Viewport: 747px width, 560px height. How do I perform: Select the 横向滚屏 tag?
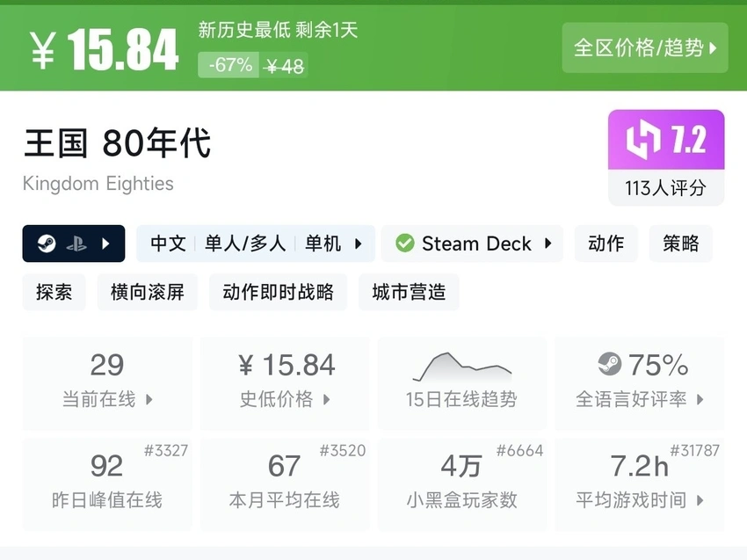click(148, 292)
